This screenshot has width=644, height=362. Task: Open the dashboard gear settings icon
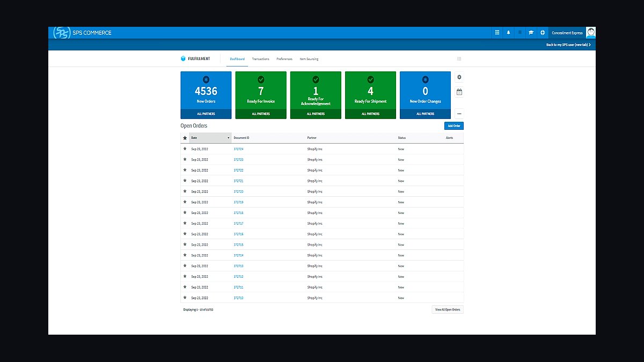pos(459,77)
